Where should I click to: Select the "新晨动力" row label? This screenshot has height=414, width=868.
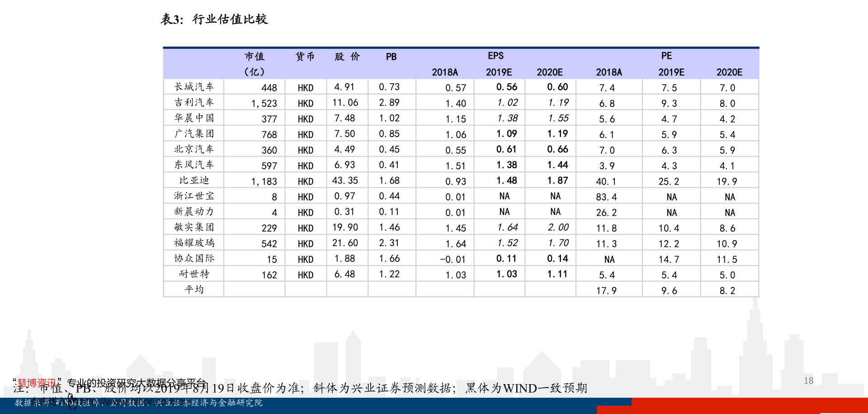(x=194, y=211)
